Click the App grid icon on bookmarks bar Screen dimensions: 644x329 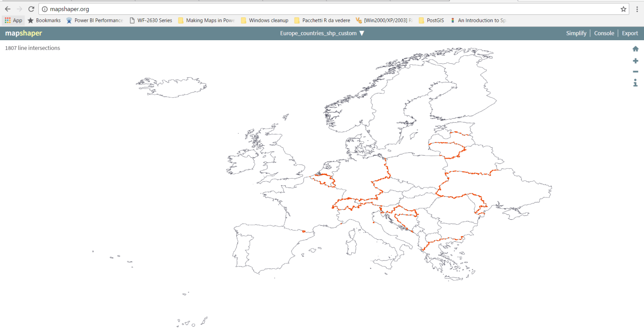tap(7, 20)
